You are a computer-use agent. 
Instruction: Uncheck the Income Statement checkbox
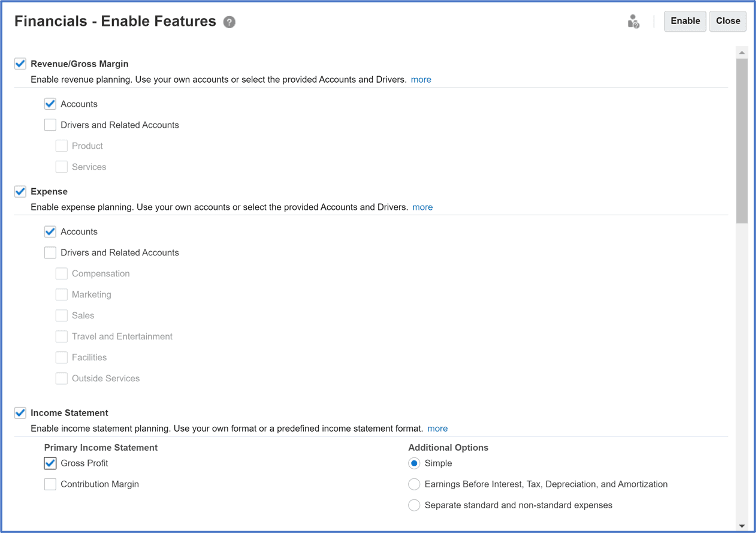tap(20, 412)
